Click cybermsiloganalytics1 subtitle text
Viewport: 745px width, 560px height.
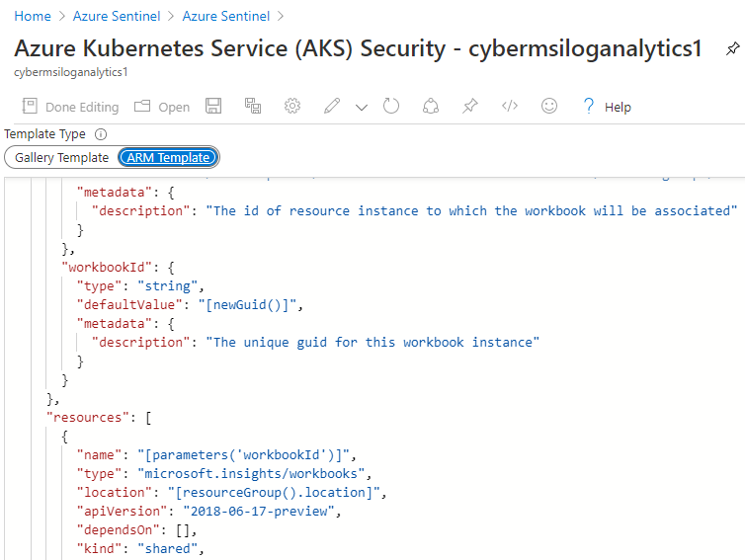71,72
